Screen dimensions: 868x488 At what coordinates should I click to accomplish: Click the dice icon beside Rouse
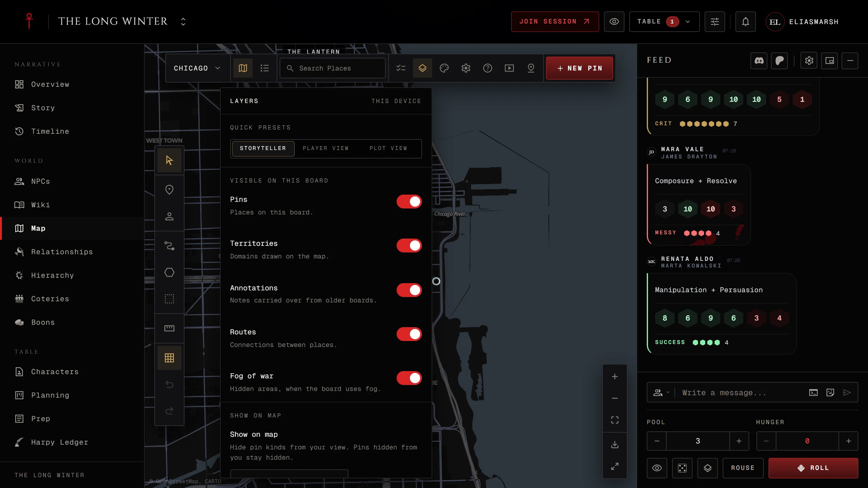coord(682,468)
